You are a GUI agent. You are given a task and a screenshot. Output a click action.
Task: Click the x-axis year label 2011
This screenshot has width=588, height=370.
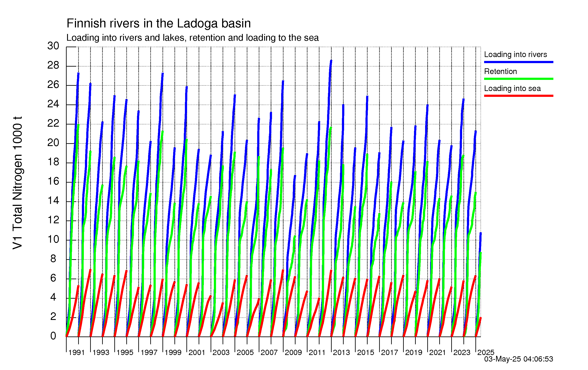click(317, 352)
